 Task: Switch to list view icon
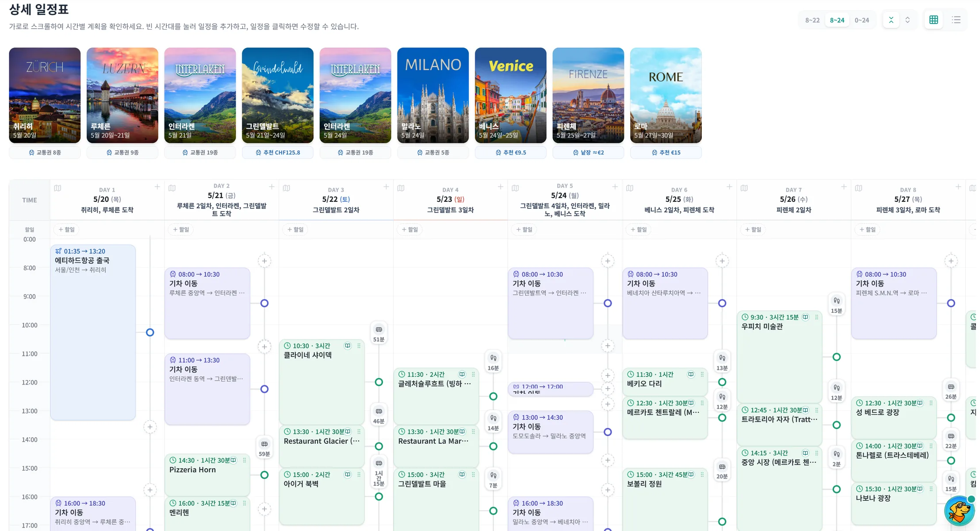[956, 20]
